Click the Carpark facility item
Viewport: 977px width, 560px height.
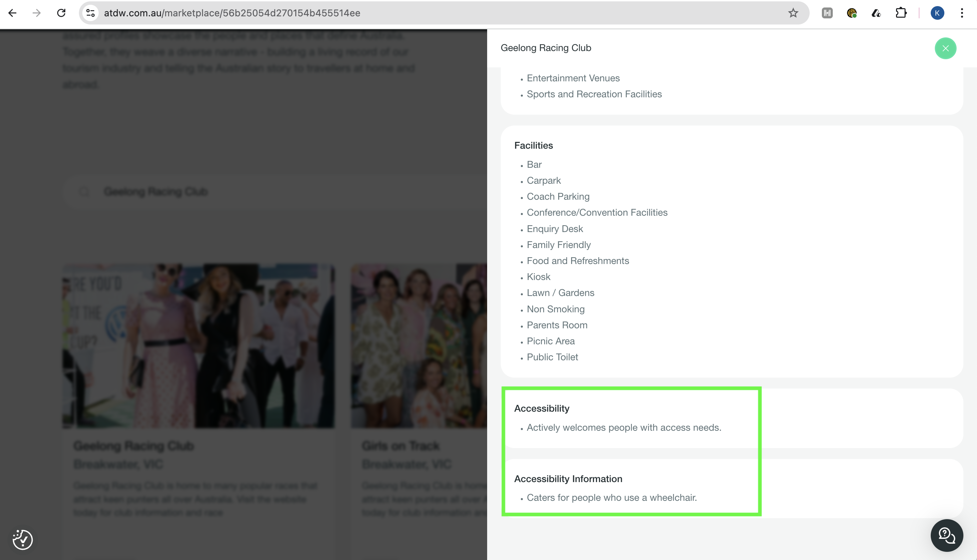tap(544, 180)
